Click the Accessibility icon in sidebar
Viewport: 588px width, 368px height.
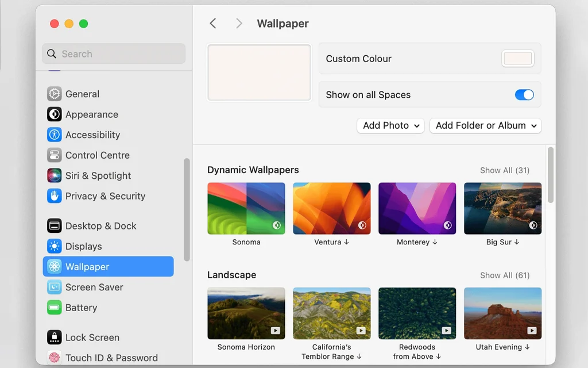55,135
